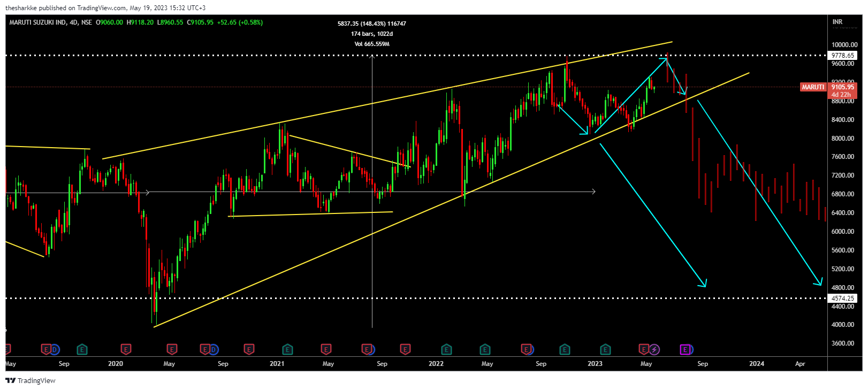Click green earnings marker just after the 2023 label
This screenshot has width=868, height=390.
coord(605,349)
